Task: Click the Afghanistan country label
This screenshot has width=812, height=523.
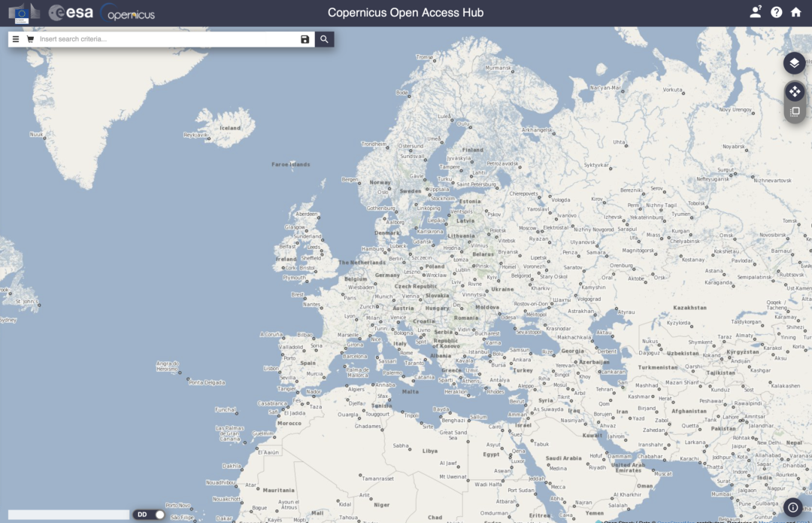Action: click(x=689, y=411)
